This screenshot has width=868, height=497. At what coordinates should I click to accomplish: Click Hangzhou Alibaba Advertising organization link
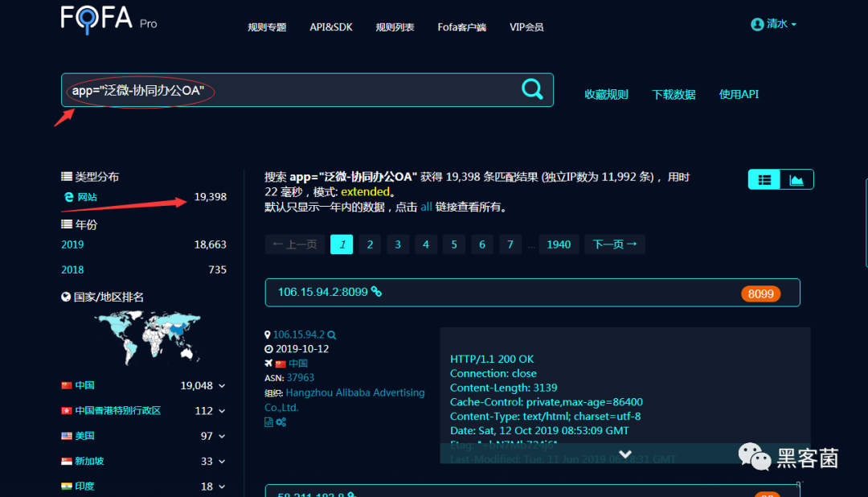click(x=344, y=400)
